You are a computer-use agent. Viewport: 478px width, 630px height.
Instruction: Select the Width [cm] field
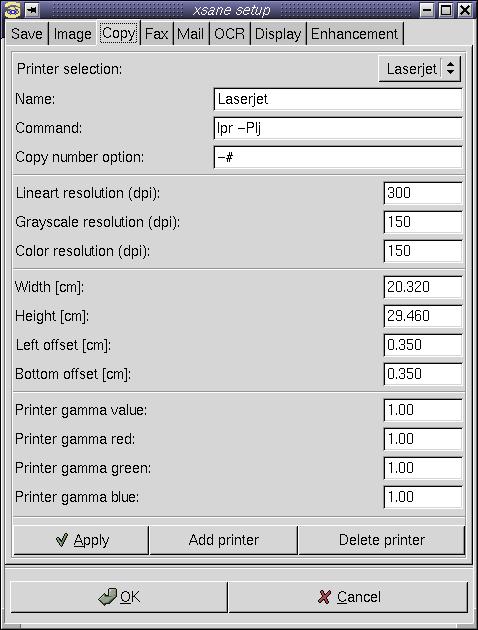(423, 287)
